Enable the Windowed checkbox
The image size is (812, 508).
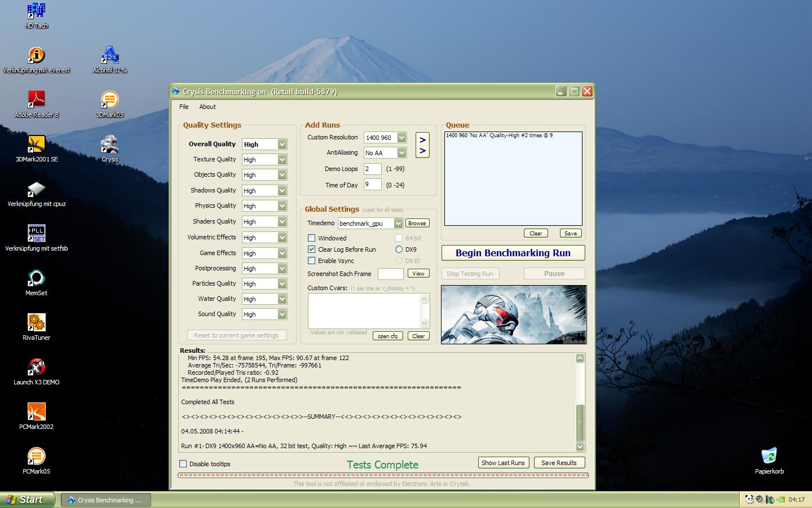[311, 238]
